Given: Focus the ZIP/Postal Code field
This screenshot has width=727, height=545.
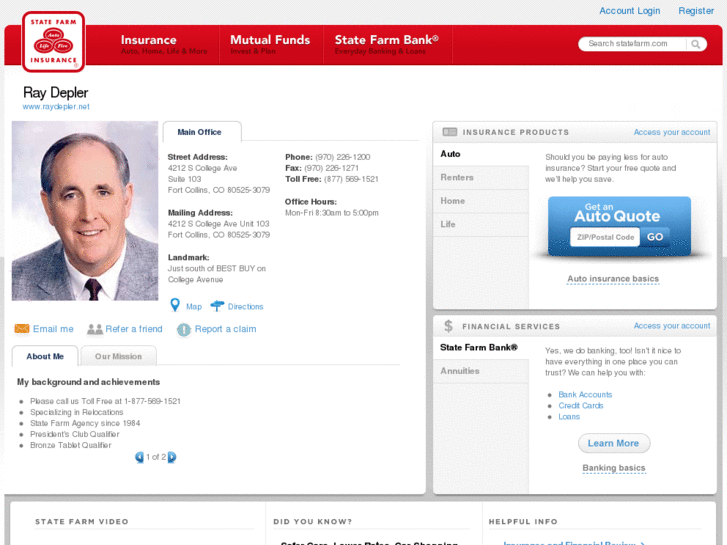Looking at the screenshot, I should coord(605,237).
